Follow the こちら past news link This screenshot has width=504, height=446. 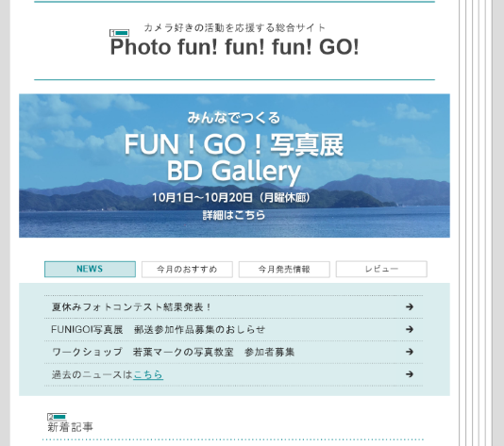[148, 374]
